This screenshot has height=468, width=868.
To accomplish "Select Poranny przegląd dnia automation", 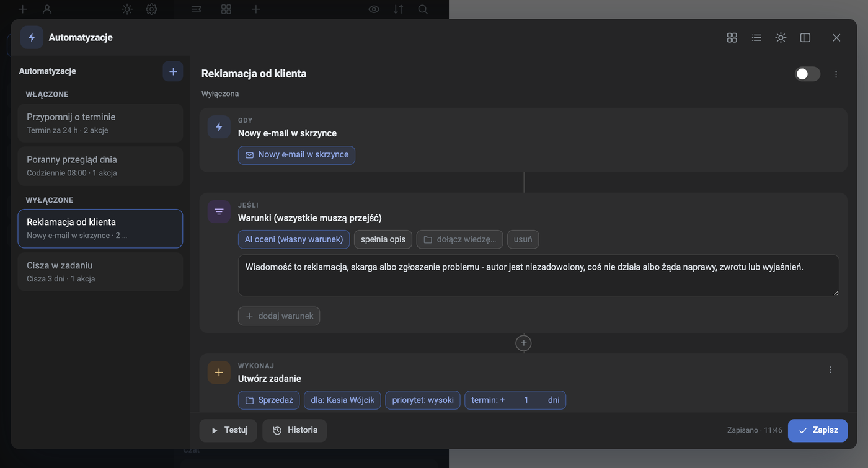I will pos(100,166).
